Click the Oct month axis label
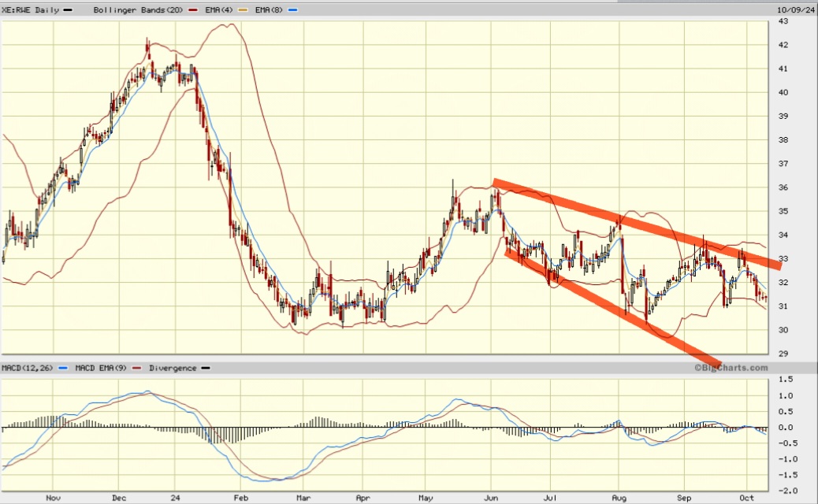The width and height of the screenshot is (818, 504). point(746,498)
